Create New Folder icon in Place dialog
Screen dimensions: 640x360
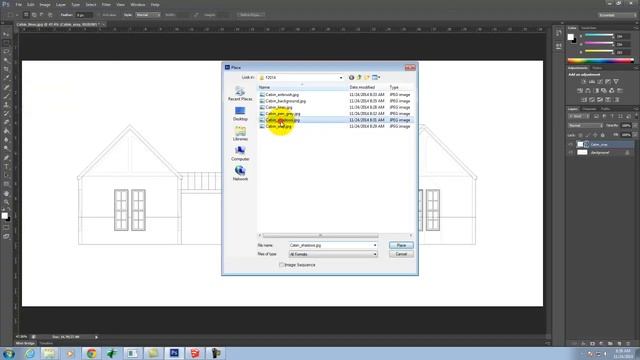367,78
